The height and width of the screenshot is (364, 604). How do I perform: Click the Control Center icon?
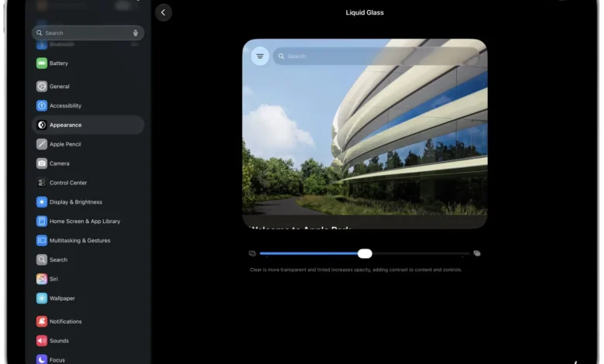[x=42, y=183]
